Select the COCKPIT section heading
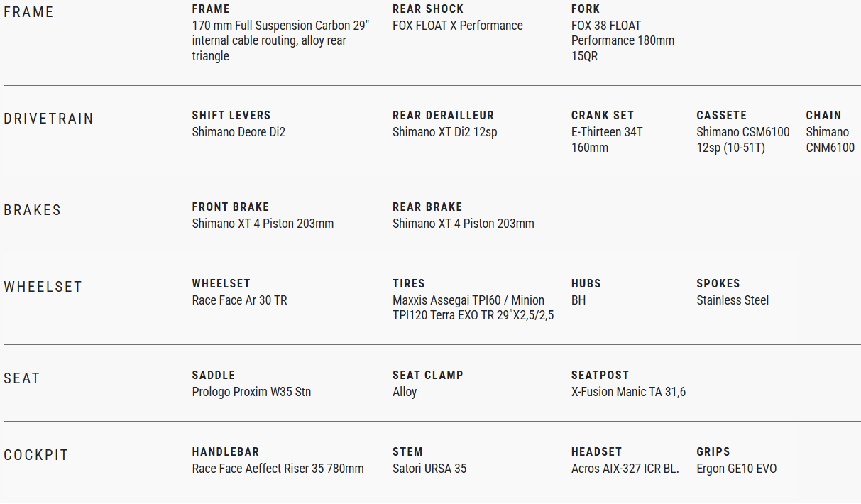This screenshot has width=861, height=504. tap(36, 455)
